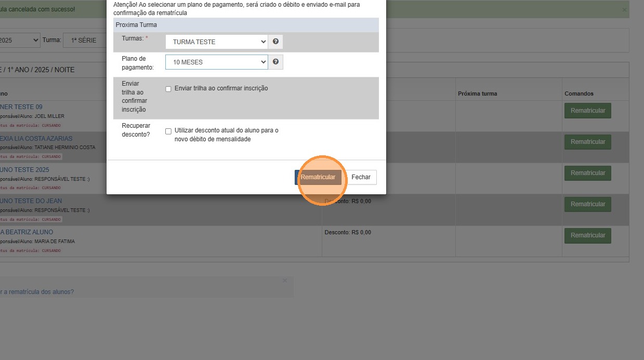The width and height of the screenshot is (644, 360).
Task: Click responsible name MARIA DE FATIMA
Action: [55, 242]
